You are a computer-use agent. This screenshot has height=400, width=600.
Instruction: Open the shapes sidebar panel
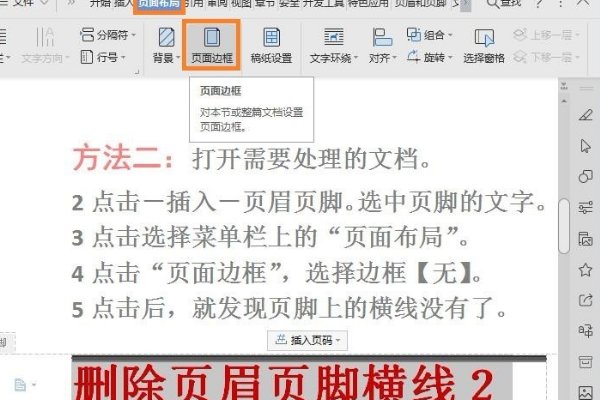(x=585, y=176)
